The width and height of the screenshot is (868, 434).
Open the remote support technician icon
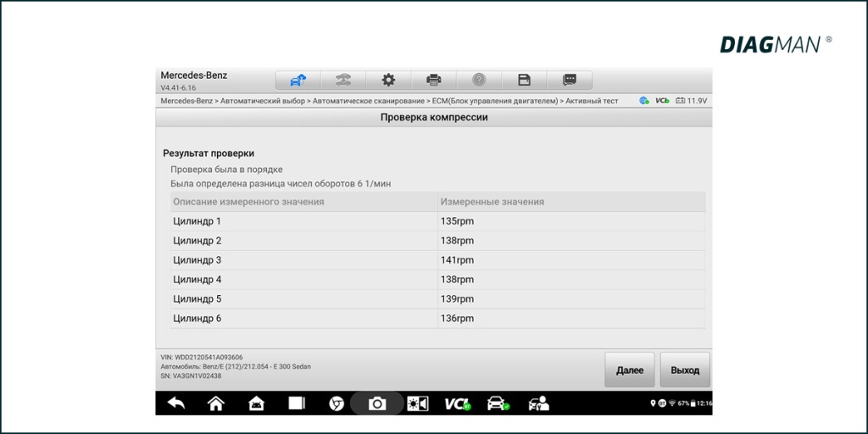click(538, 403)
